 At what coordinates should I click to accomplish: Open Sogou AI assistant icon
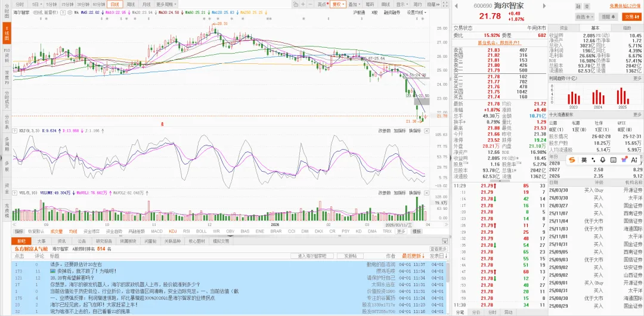click(634, 160)
